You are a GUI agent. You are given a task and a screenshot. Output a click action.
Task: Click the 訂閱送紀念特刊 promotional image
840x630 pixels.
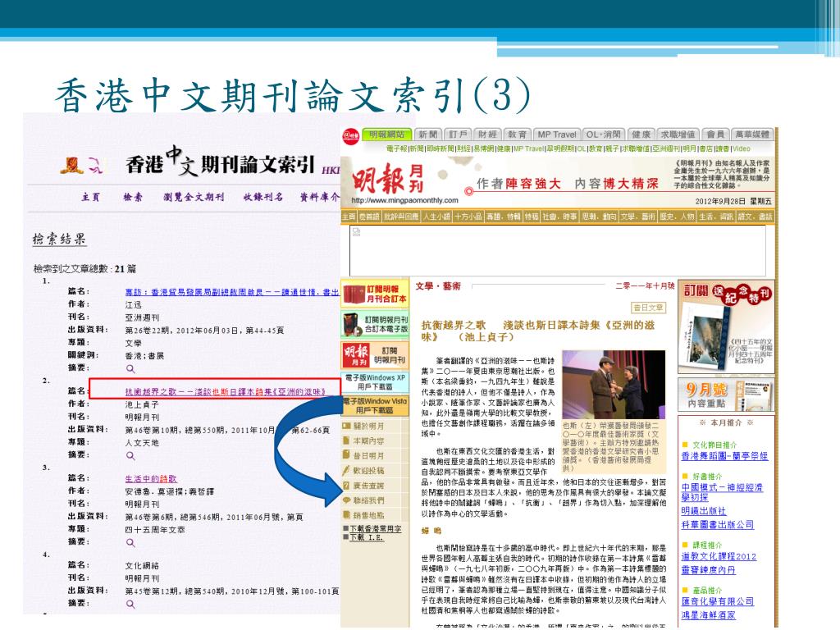(726, 326)
